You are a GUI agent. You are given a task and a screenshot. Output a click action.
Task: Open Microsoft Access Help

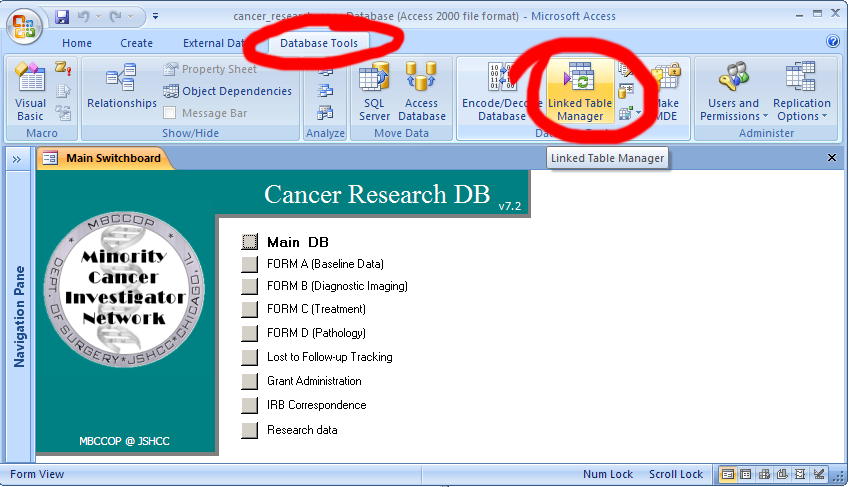pyautogui.click(x=833, y=41)
